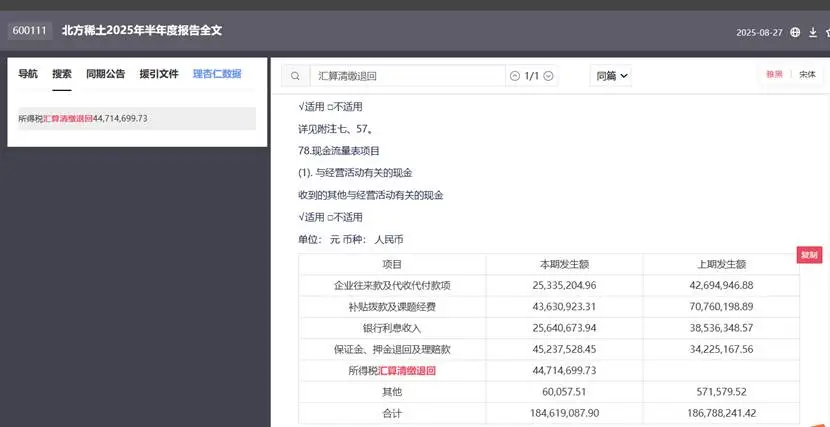Click the line 收到的其他与经营活动有关的现金
This screenshot has width=830, height=427.
pos(371,195)
